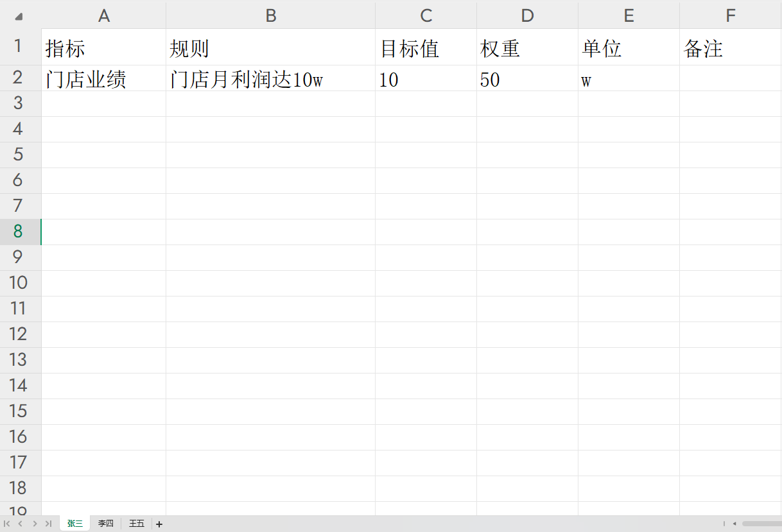Screen dimensions: 782x532
Task: Switch to the 李四 sheet tab
Action: coord(105,524)
